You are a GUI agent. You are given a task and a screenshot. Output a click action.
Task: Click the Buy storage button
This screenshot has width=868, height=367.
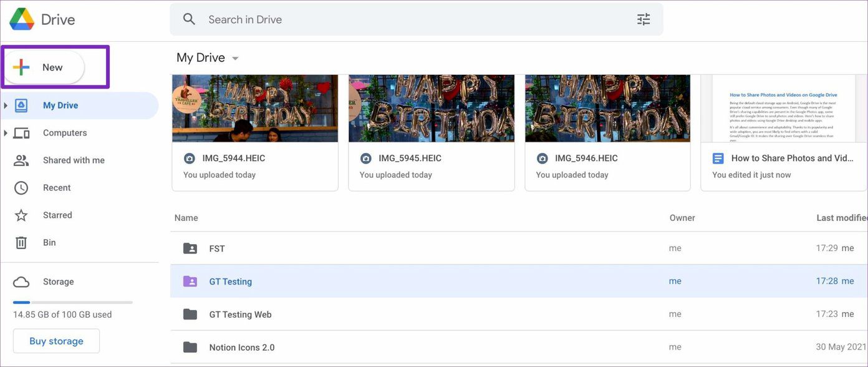(x=56, y=341)
